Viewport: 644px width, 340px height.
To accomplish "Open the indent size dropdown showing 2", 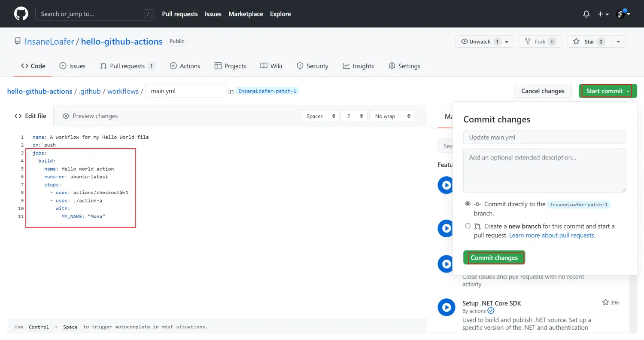I will coord(354,116).
